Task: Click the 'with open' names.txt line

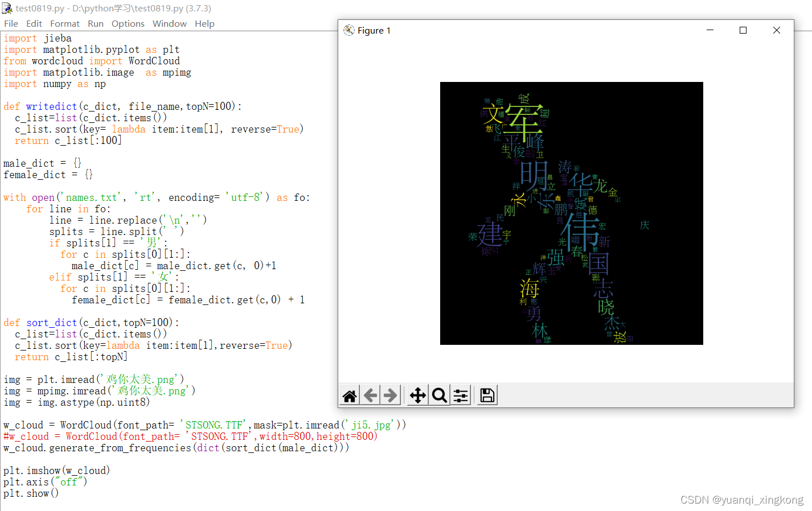Action: pyautogui.click(x=157, y=197)
